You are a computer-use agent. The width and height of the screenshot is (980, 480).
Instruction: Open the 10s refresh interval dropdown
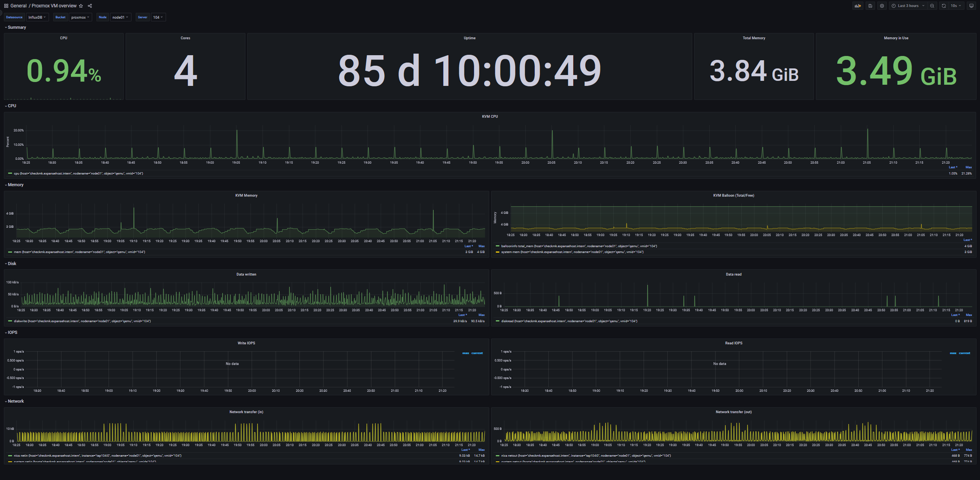(x=955, y=6)
